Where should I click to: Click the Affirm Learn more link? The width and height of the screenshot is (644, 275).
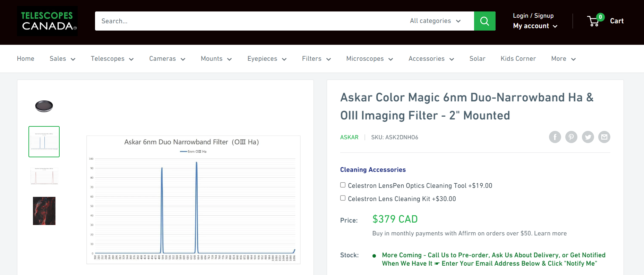click(x=550, y=233)
